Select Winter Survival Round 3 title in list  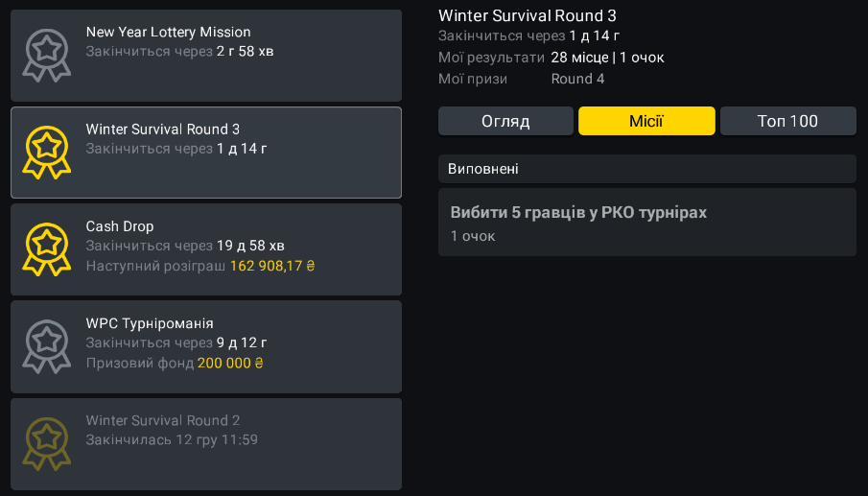163,130
